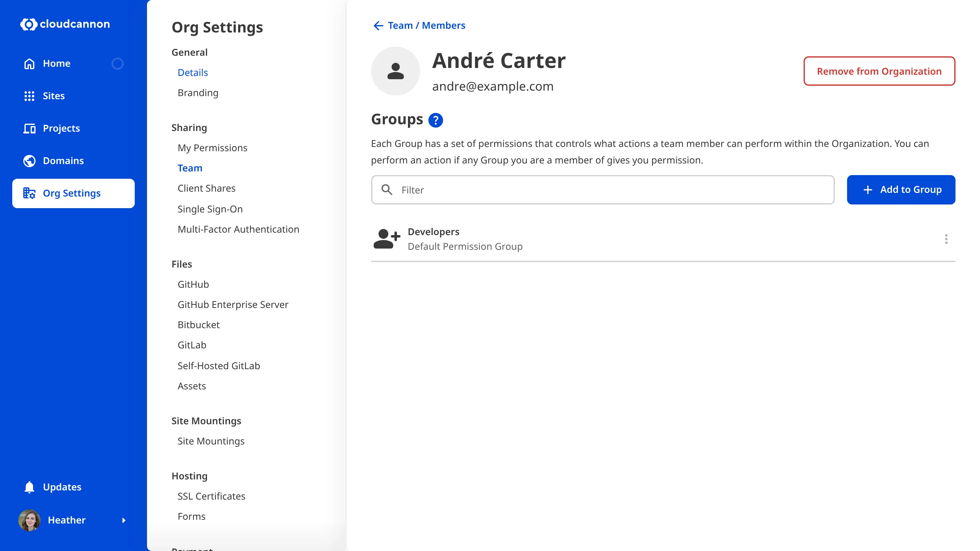The image size is (980, 551).
Task: Open Domains via the globe icon
Action: [30, 160]
